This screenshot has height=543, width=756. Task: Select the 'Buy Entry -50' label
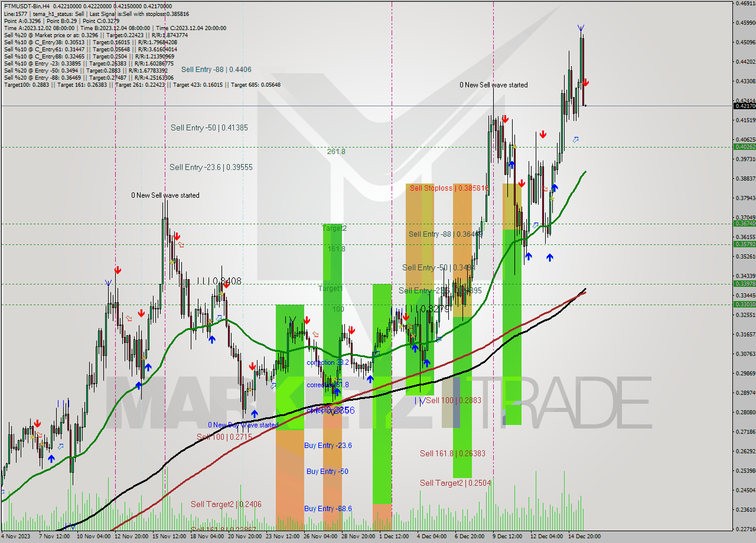tap(327, 472)
